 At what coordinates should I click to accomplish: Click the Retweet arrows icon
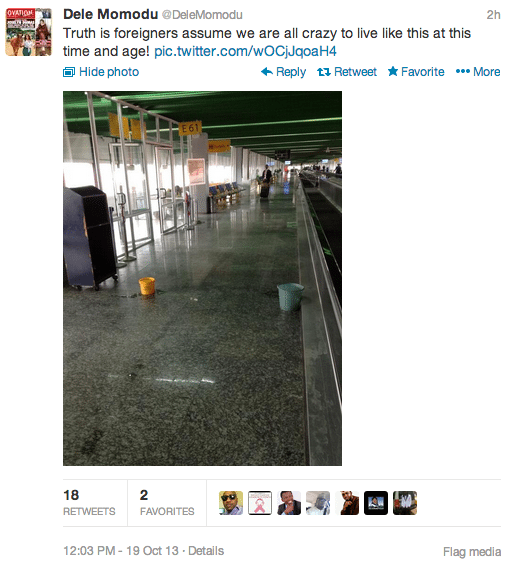pos(324,72)
